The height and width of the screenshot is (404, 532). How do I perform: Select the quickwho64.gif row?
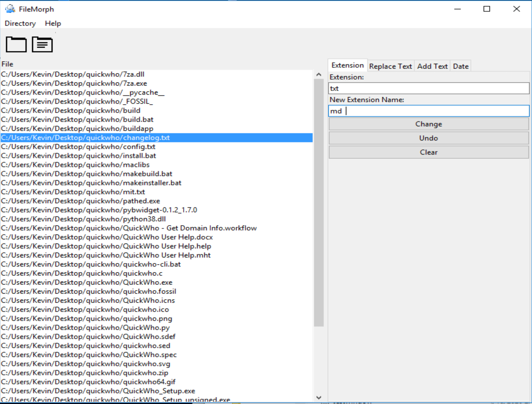tap(156, 382)
